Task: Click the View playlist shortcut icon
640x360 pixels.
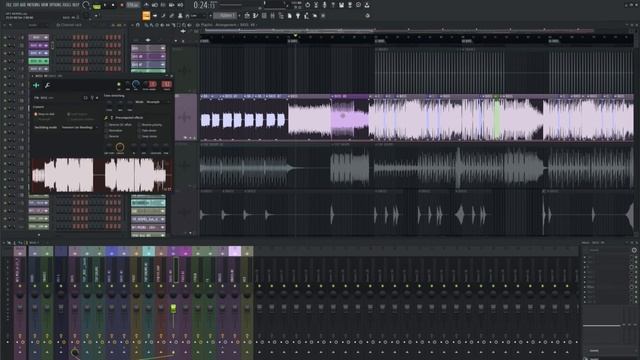Action: pos(247,16)
